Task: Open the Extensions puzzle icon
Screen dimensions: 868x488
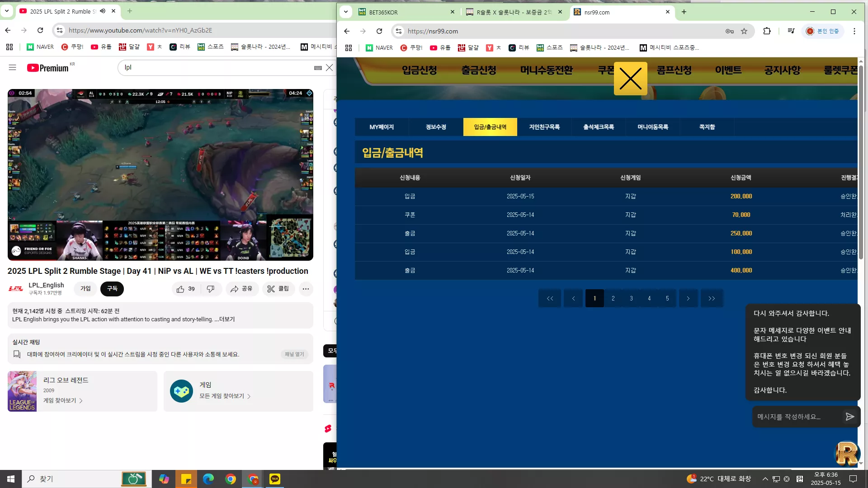Action: click(x=767, y=31)
